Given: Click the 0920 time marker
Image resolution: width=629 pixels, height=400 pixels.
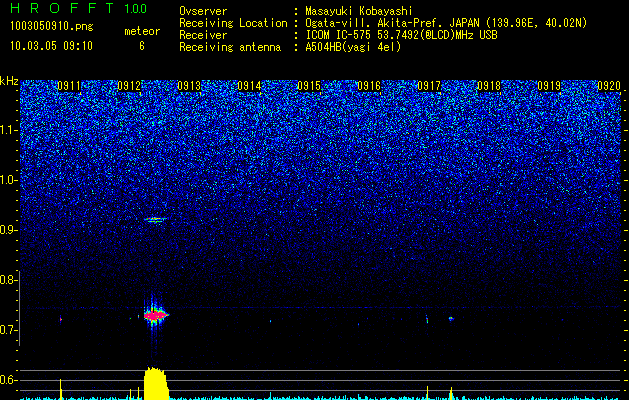Looking at the screenshot, I should (x=609, y=86).
